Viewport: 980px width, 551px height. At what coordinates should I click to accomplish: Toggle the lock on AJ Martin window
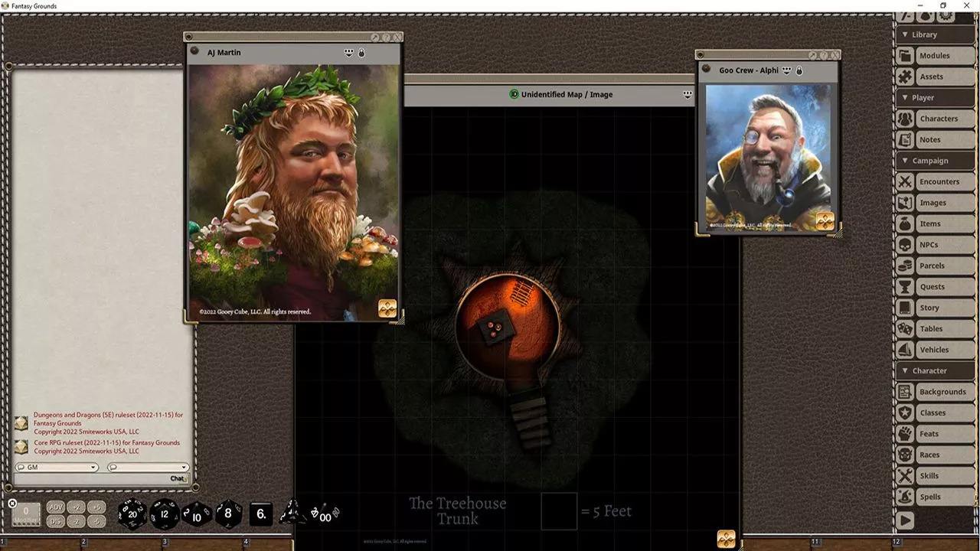pyautogui.click(x=362, y=53)
